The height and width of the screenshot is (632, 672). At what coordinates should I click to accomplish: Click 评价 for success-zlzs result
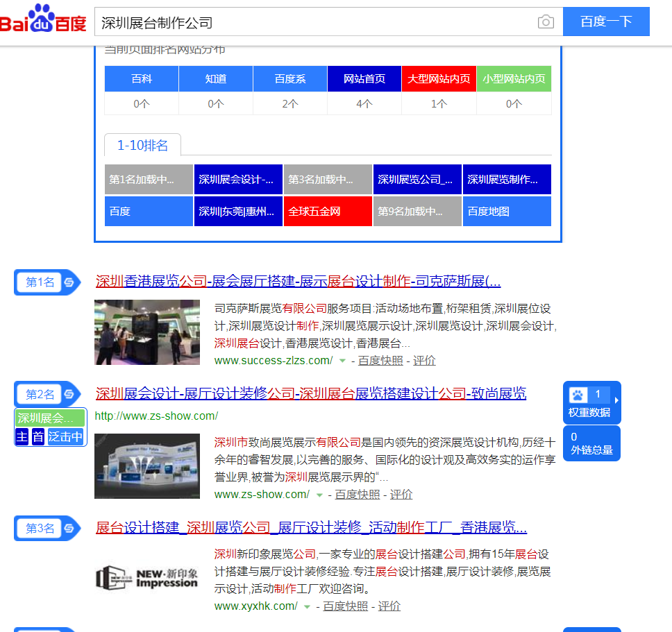tap(424, 361)
